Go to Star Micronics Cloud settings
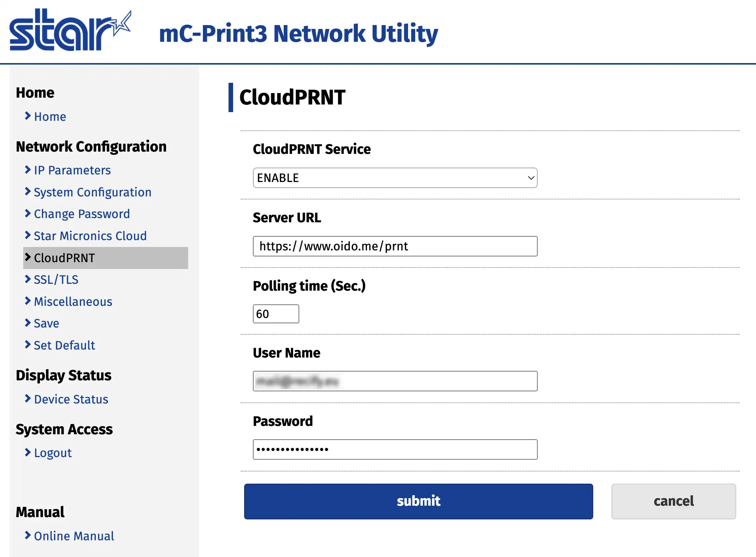This screenshot has width=756, height=557. (90, 236)
